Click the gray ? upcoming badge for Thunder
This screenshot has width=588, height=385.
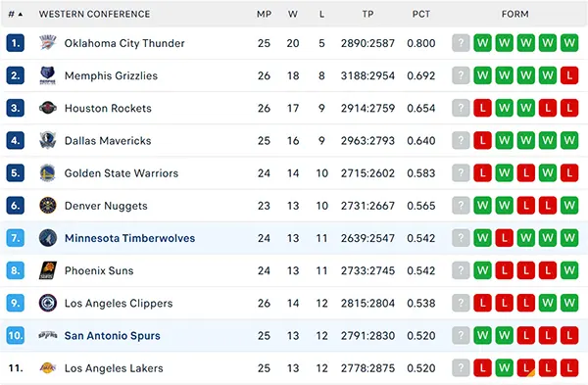(461, 43)
